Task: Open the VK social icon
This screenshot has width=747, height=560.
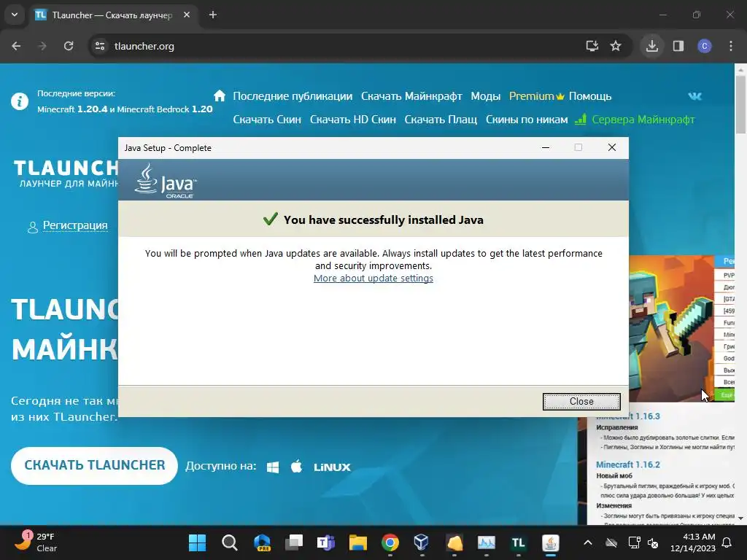Action: (x=694, y=96)
